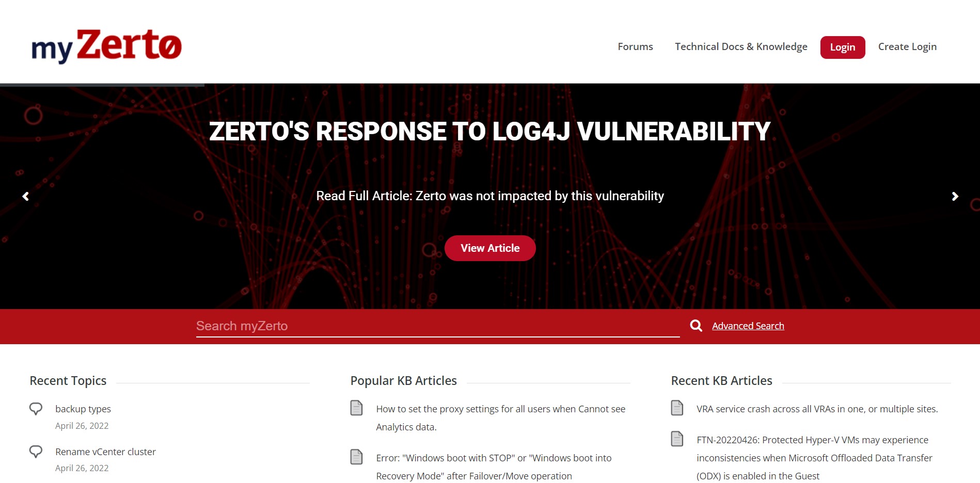Open the backup types topic

[x=83, y=409]
